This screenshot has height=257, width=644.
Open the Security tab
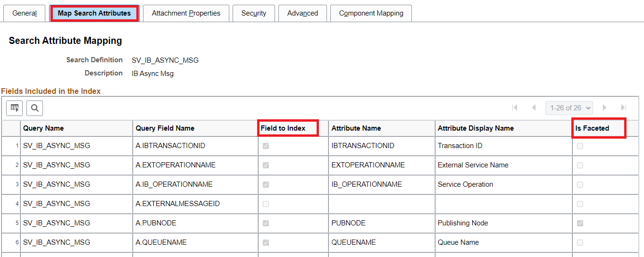coord(254,13)
